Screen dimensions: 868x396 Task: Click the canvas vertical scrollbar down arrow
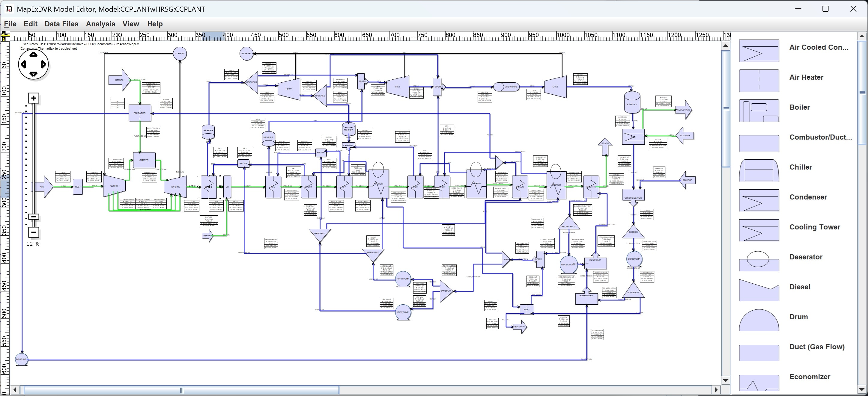726,380
